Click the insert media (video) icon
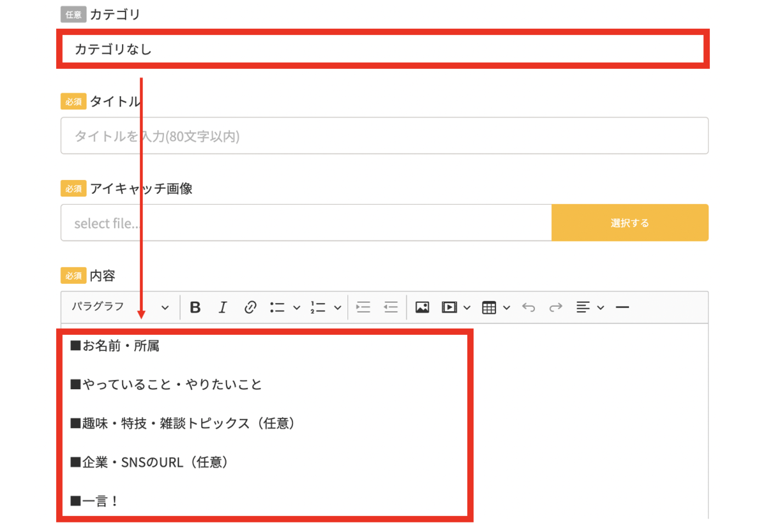The height and width of the screenshot is (532, 766). pyautogui.click(x=449, y=307)
